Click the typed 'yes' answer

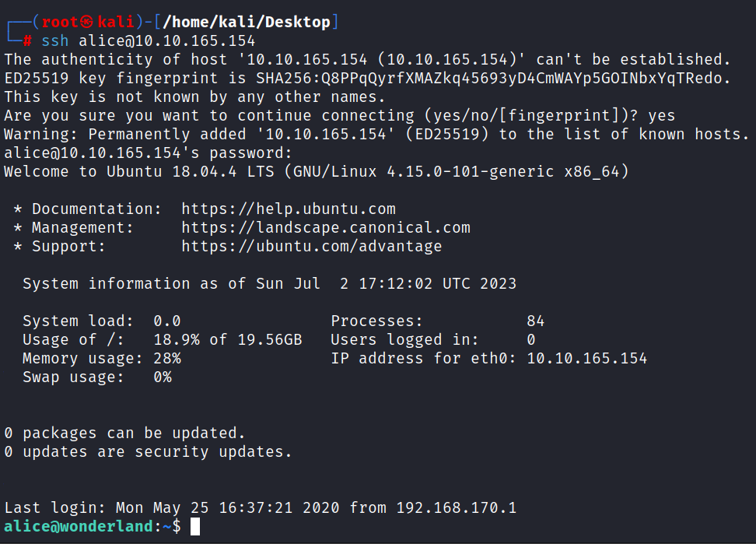(x=661, y=116)
